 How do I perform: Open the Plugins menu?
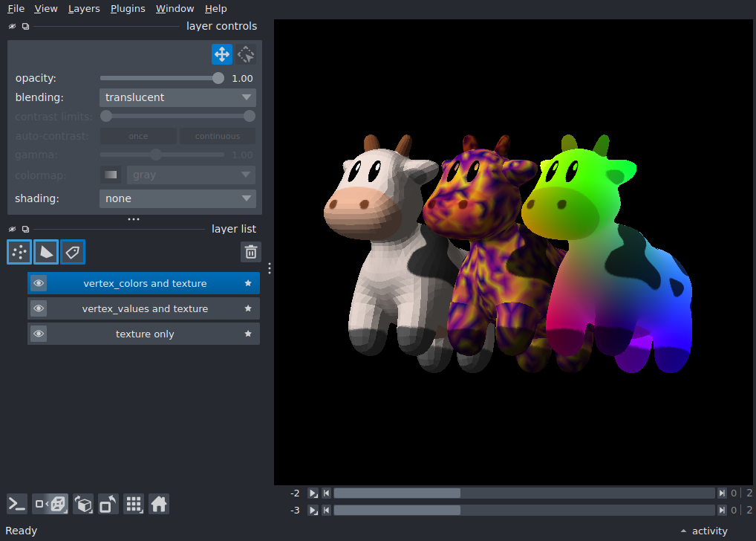[x=128, y=9]
